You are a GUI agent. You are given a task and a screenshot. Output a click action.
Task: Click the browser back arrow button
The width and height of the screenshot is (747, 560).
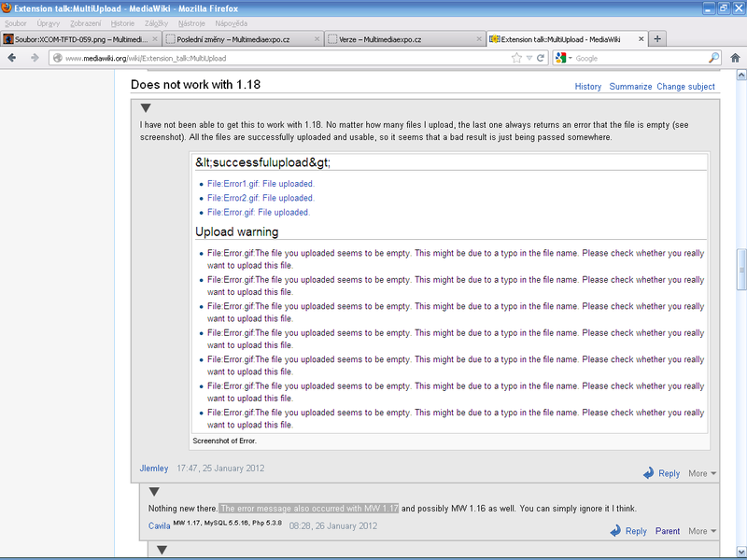[12, 58]
